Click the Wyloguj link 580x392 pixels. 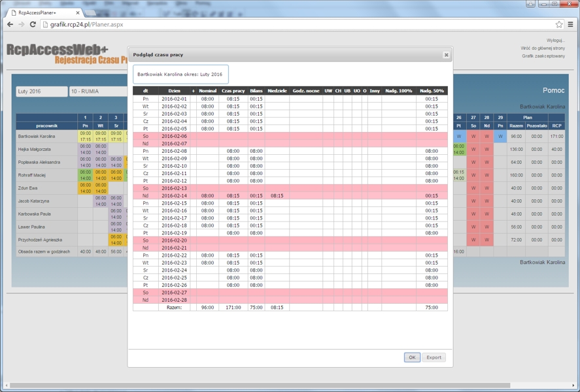[555, 41]
